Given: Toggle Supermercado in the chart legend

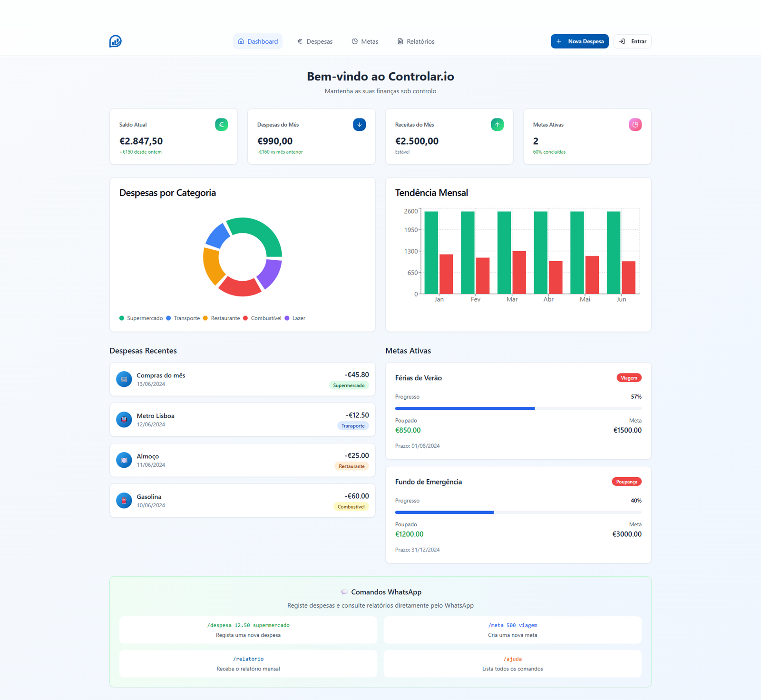Looking at the screenshot, I should 141,318.
